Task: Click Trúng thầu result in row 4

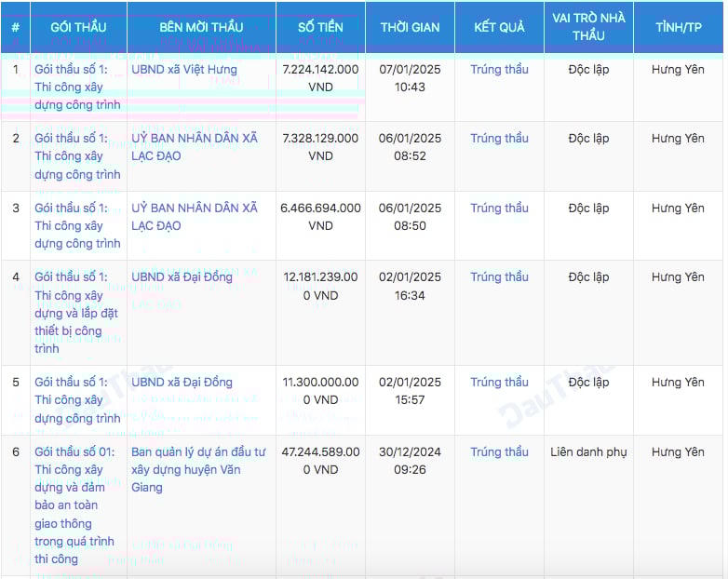Action: (x=499, y=277)
